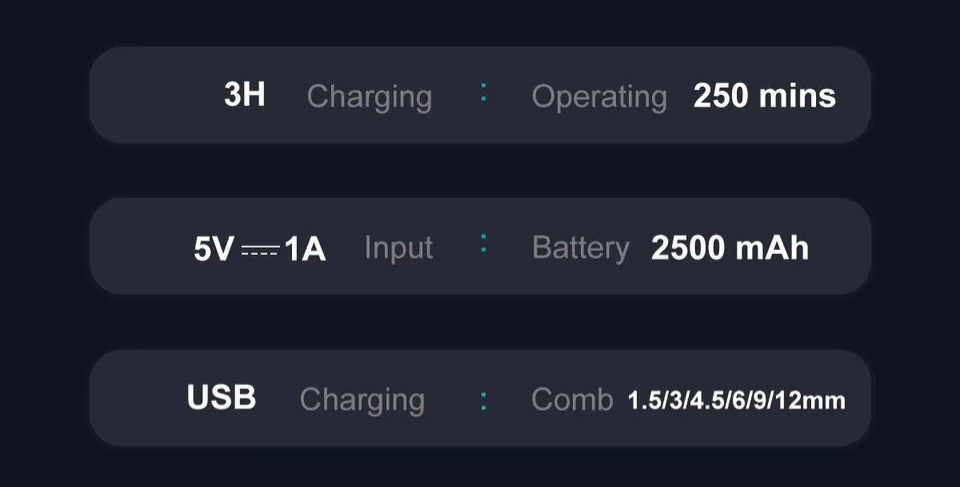The height and width of the screenshot is (487, 960).
Task: Click the DC current symbol between 5V and 1A
Action: pyautogui.click(x=260, y=250)
